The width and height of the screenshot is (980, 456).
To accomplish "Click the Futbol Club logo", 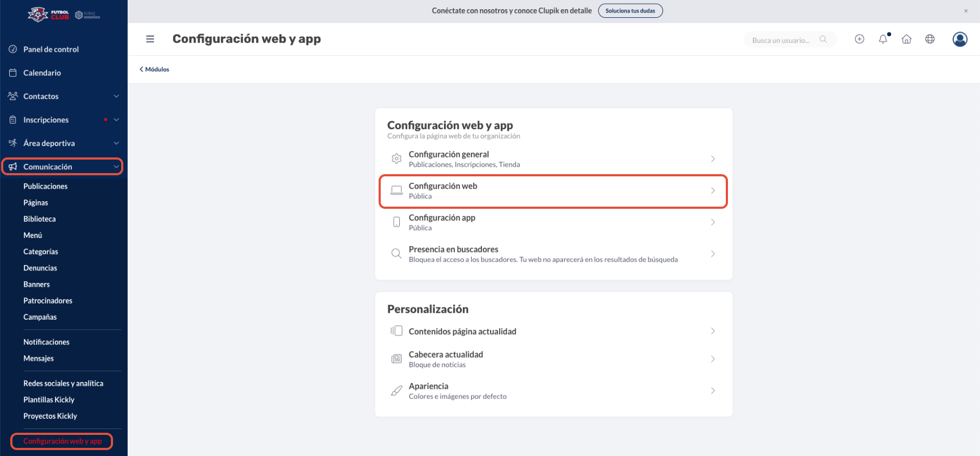I will (49, 14).
